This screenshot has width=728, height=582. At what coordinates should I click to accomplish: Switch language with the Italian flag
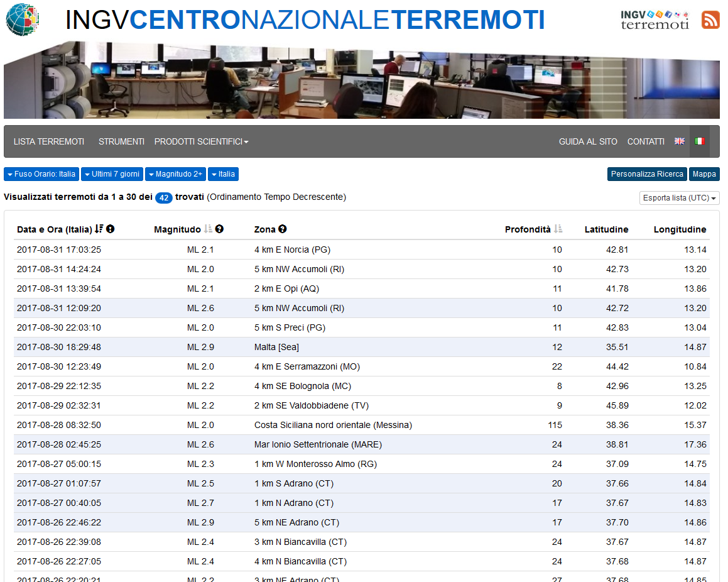tap(700, 141)
